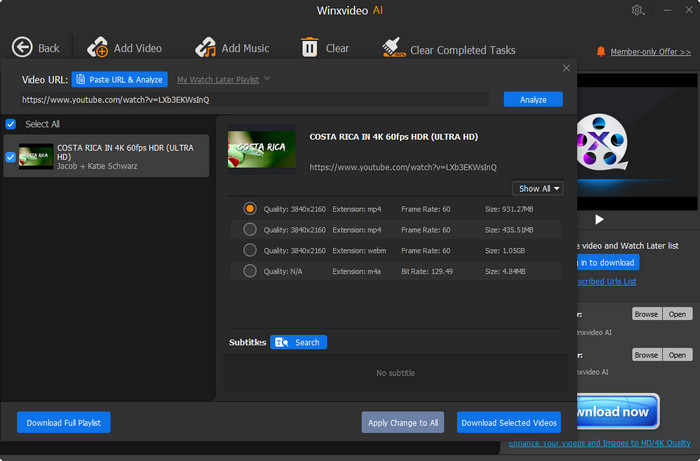Click the Winxvideo film reel logo
Screen dimensions: 700x461
(601, 142)
